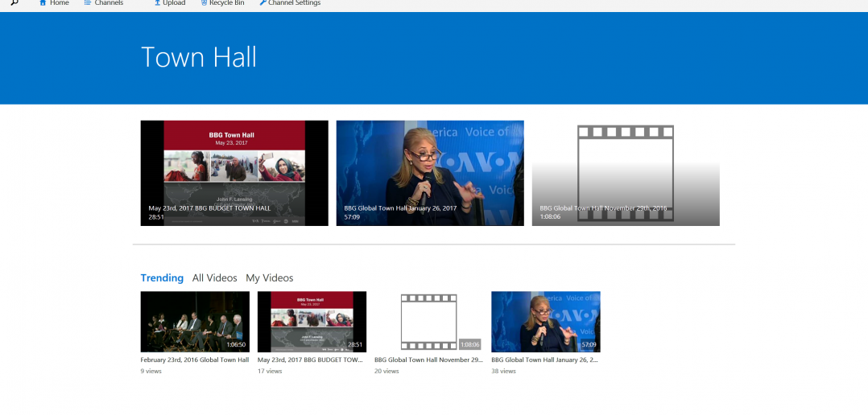Open featured May 23rd 2017 Budget Town Hall video
This screenshot has width=868, height=415.
pyautogui.click(x=234, y=173)
